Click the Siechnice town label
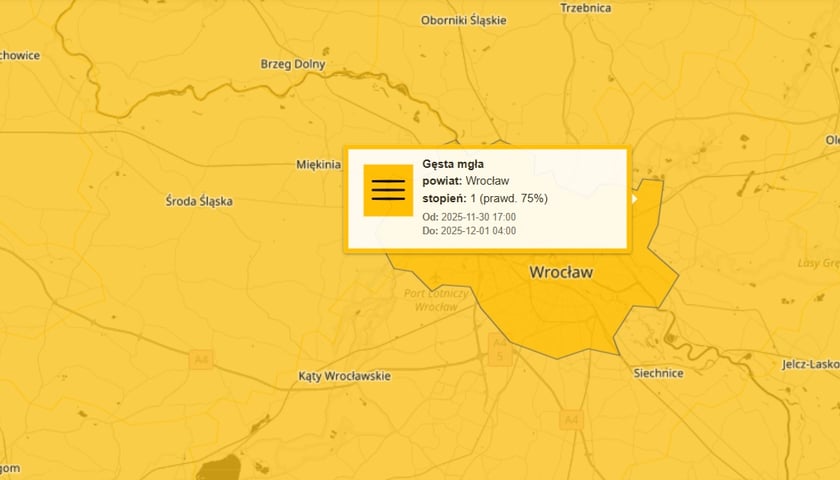This screenshot has height=480, width=840. click(x=658, y=373)
